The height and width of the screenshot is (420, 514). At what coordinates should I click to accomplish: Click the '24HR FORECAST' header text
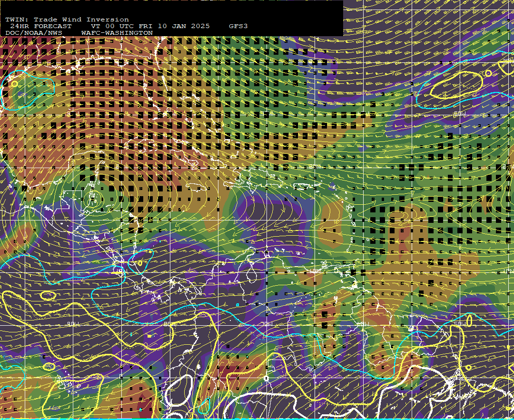(40, 26)
